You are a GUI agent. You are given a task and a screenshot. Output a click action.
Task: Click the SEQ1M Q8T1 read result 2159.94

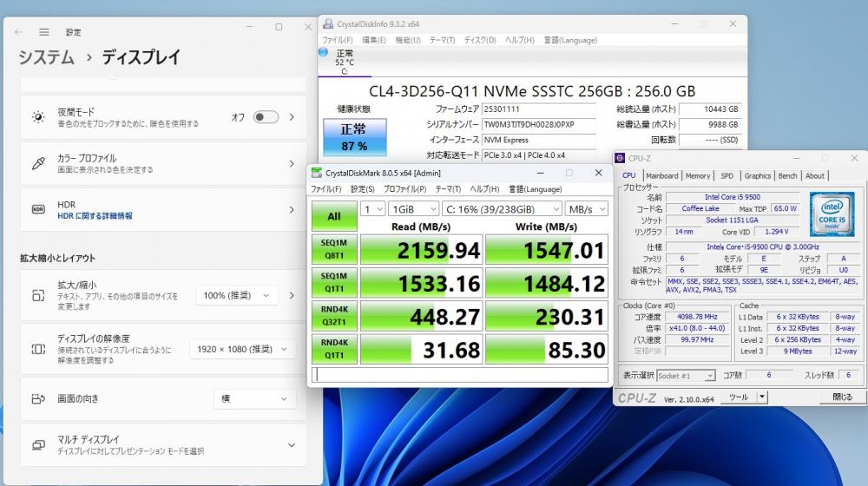pos(422,250)
